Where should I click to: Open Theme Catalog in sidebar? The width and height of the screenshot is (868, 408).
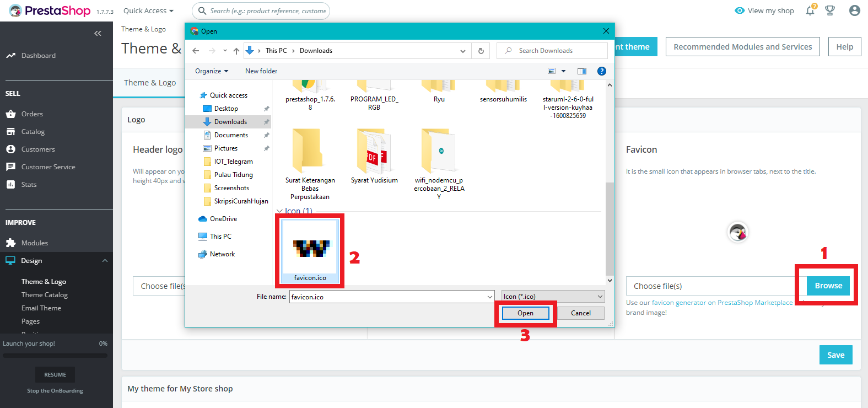45,295
